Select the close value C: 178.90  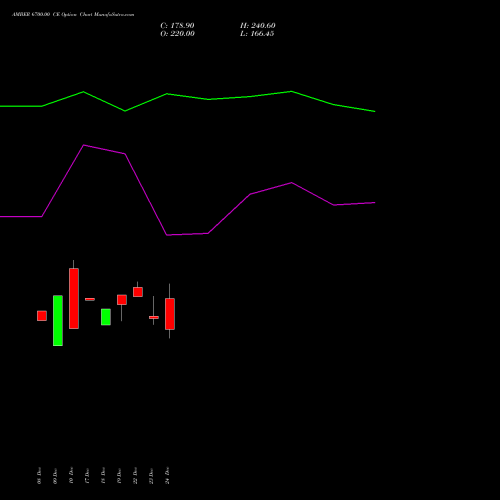(x=177, y=26)
